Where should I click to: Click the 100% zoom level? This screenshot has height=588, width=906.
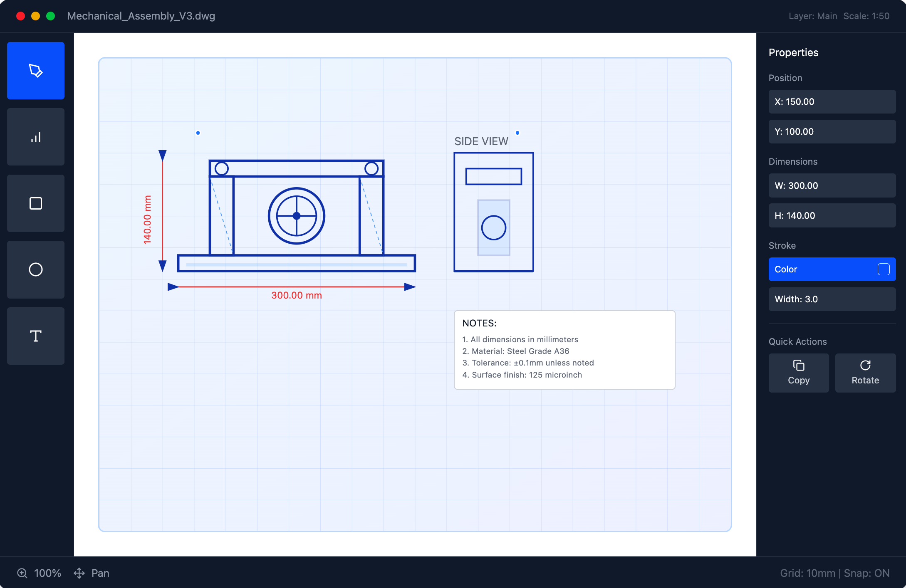(47, 573)
